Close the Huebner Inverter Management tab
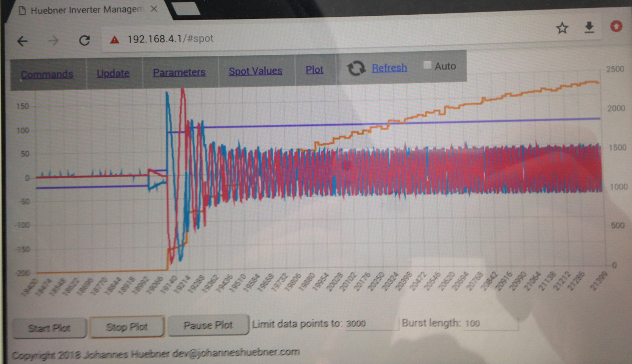The height and width of the screenshot is (364, 632). [x=154, y=10]
